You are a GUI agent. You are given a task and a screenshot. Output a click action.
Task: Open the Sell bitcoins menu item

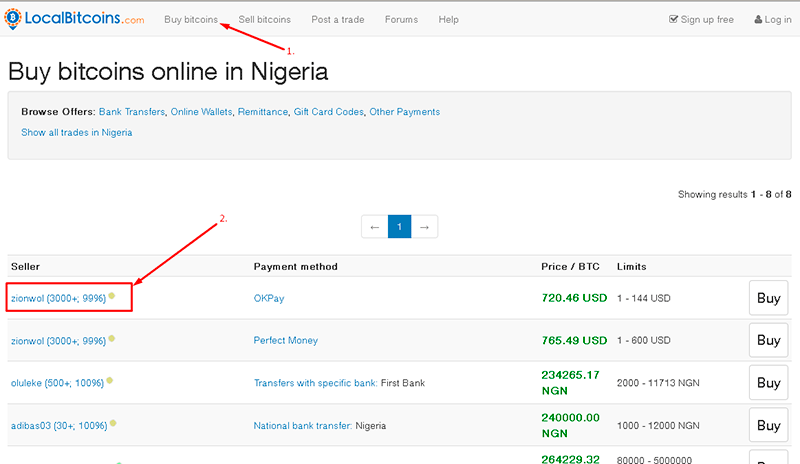point(264,19)
